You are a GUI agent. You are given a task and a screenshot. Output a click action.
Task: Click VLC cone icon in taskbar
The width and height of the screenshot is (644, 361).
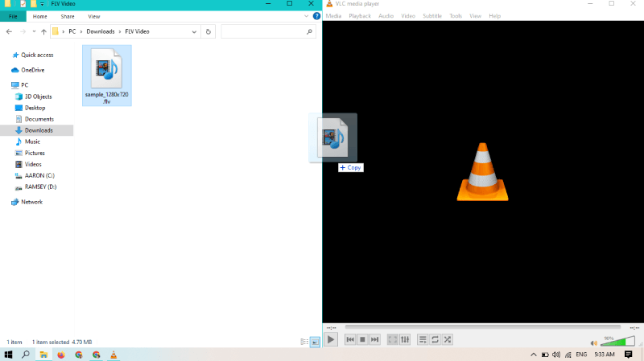114,355
